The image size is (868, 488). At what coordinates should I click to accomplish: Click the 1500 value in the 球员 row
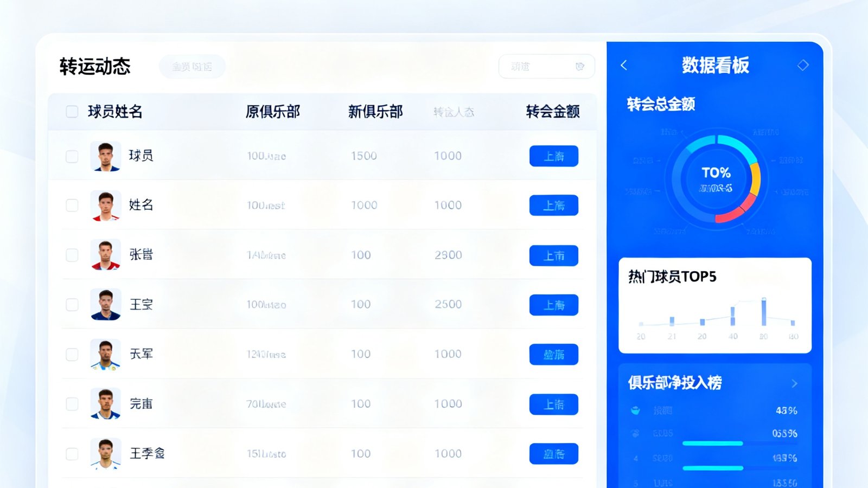(364, 156)
